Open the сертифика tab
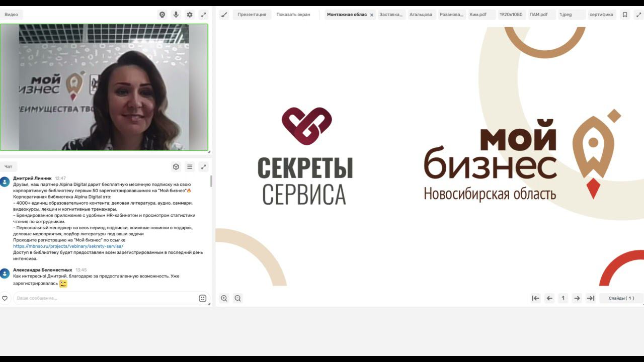This screenshot has height=362, width=644. [x=602, y=15]
